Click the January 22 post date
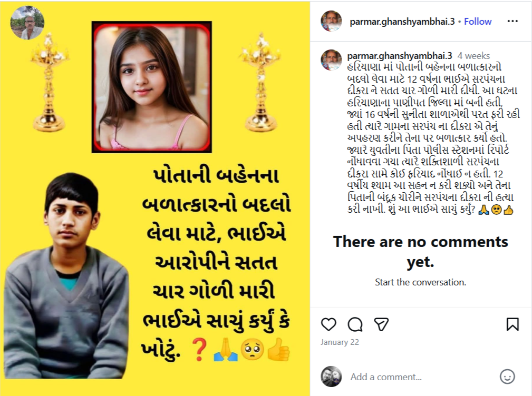Image resolution: width=532 pixels, height=396 pixels. coord(340,342)
